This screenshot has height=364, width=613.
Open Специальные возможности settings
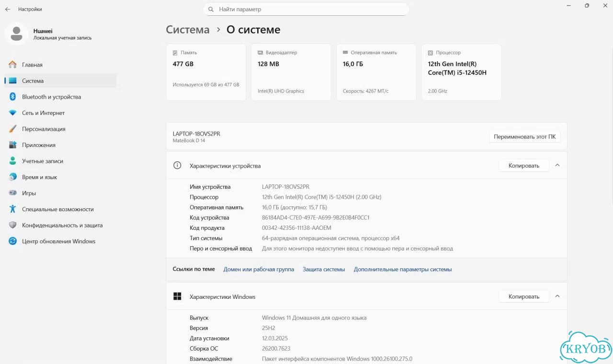coord(60,209)
